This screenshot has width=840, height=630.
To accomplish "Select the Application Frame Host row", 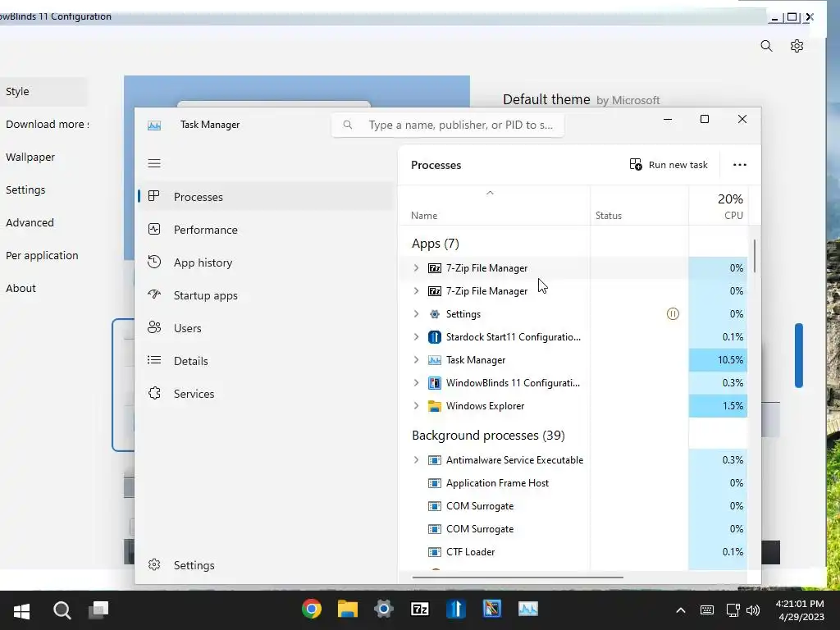I will pyautogui.click(x=573, y=483).
